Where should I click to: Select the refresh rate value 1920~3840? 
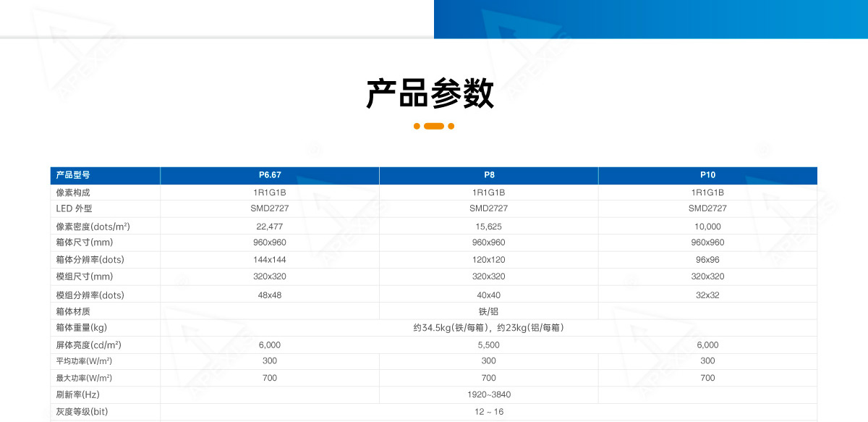[489, 394]
